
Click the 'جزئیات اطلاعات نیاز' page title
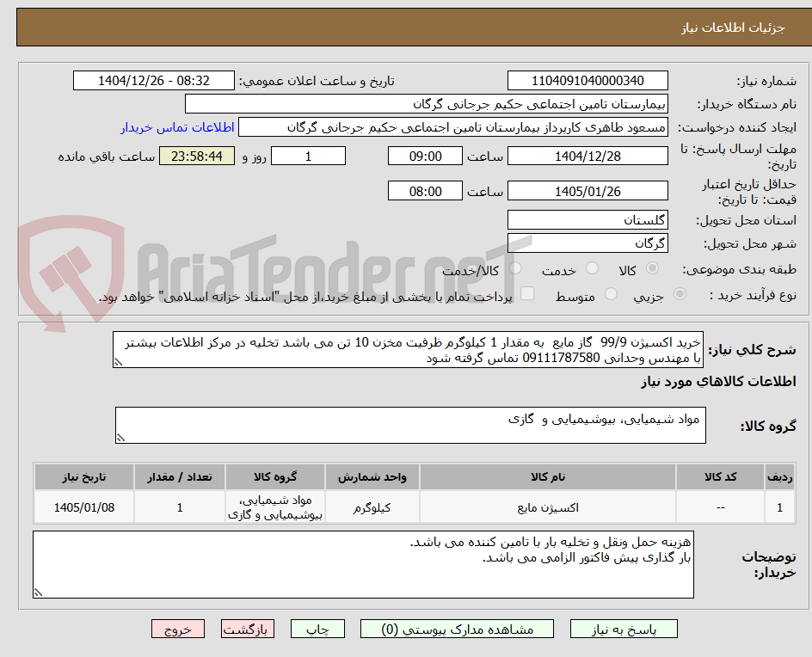click(733, 28)
